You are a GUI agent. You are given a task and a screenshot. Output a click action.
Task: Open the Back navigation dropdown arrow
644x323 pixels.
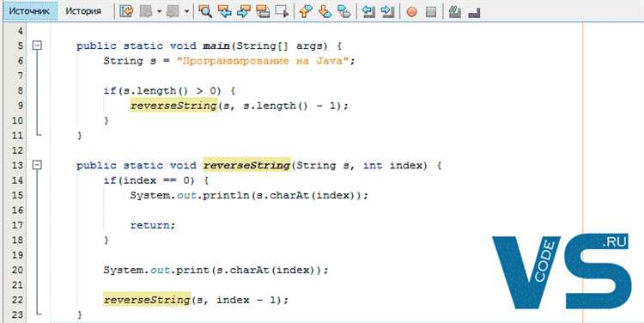[x=159, y=11]
